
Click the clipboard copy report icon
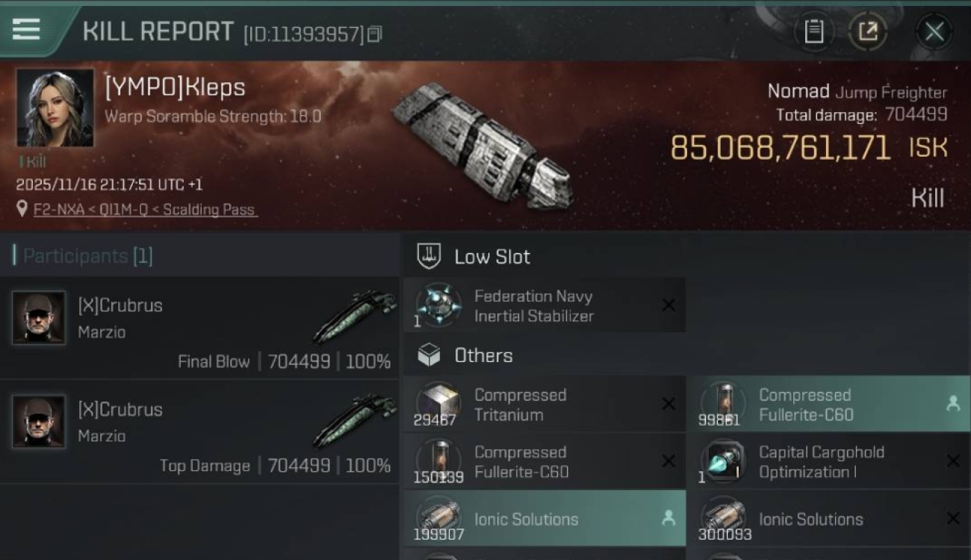click(x=813, y=31)
